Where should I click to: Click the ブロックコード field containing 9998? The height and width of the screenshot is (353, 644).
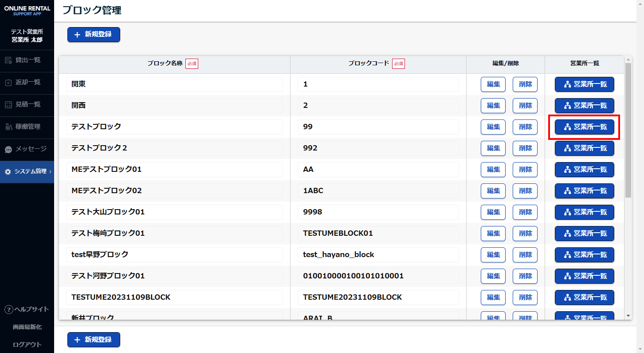pos(378,212)
